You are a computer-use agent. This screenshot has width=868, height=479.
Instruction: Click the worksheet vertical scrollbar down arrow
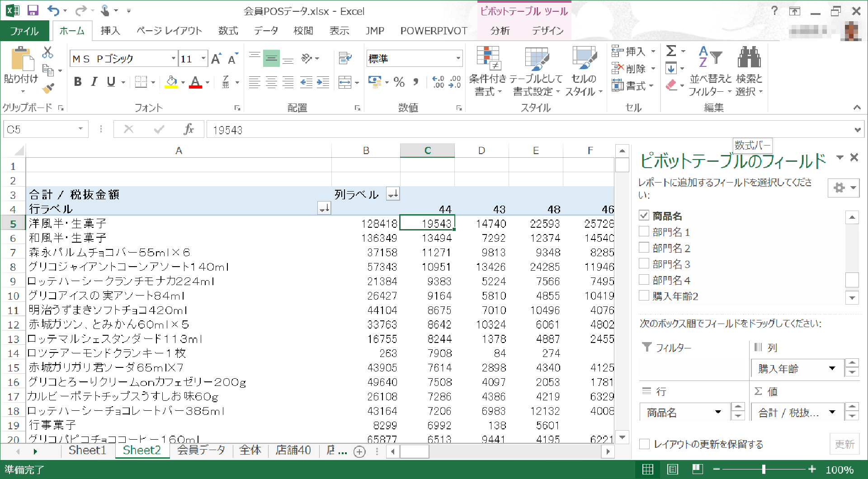tap(623, 437)
